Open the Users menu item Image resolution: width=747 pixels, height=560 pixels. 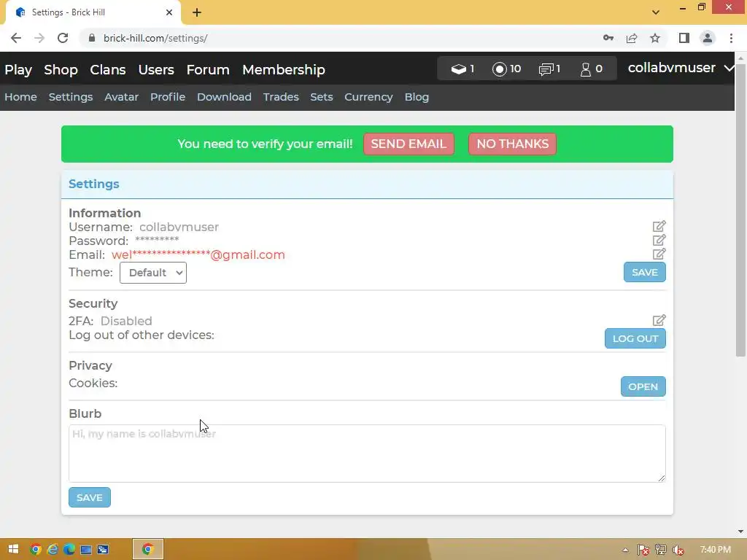point(156,69)
